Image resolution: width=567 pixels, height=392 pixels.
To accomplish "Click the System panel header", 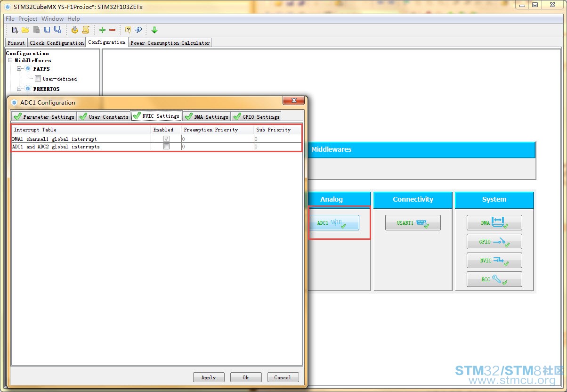I will 494,199.
